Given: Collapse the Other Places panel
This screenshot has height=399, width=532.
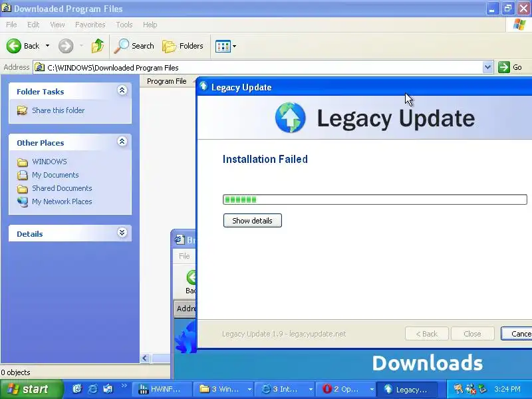Looking at the screenshot, I should pos(122,141).
